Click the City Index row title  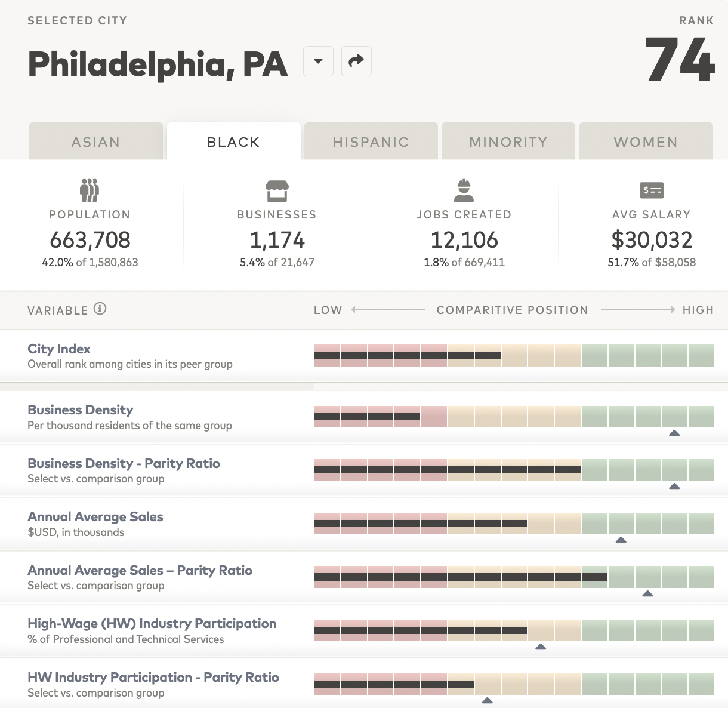click(x=58, y=349)
